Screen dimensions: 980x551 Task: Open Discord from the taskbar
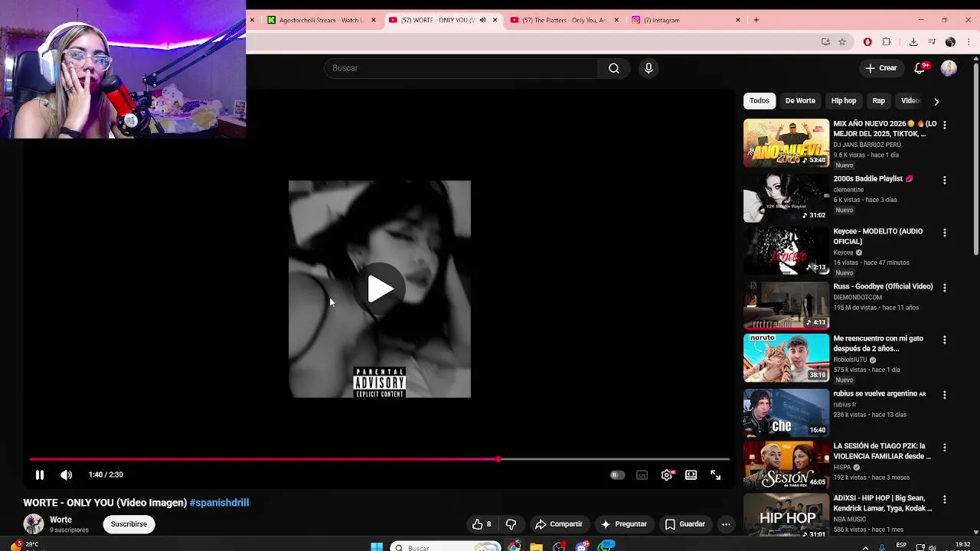(583, 547)
